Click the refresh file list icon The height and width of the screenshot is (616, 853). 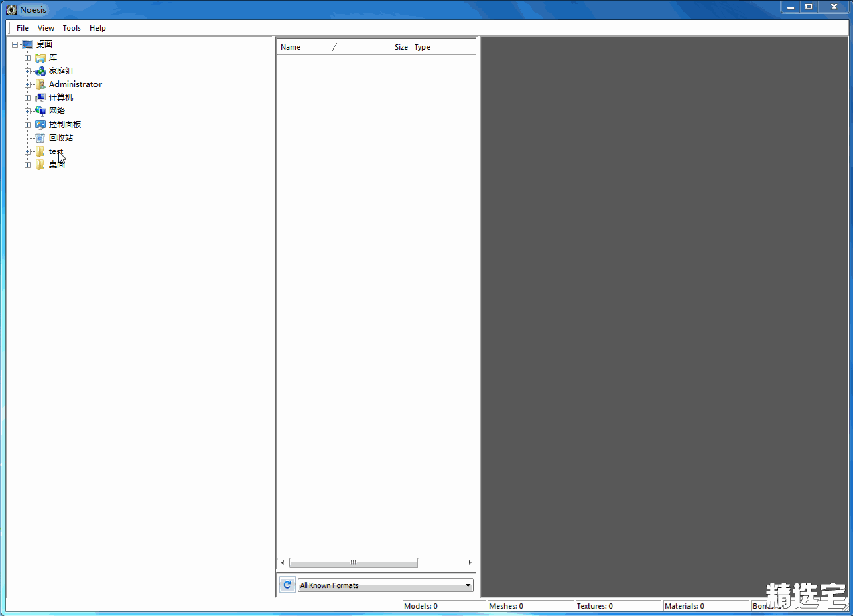tap(287, 585)
